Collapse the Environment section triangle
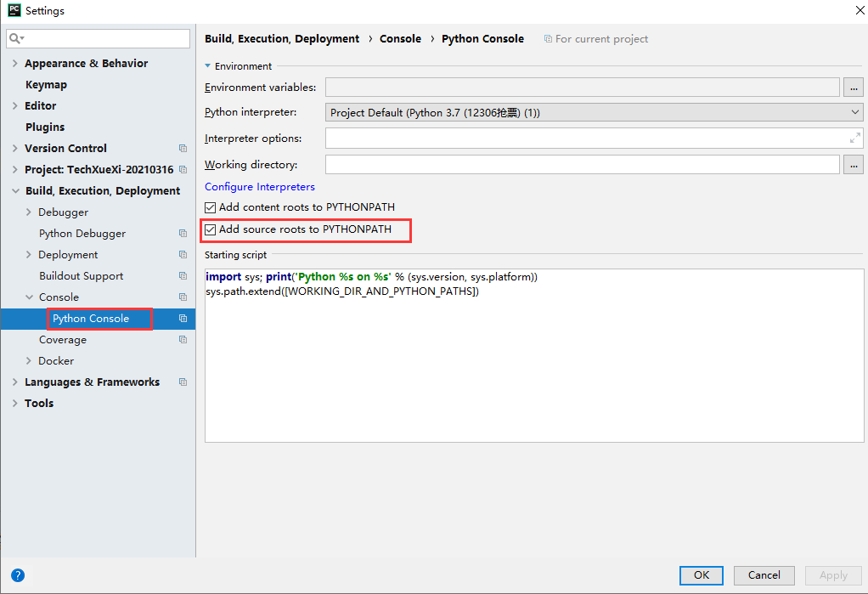 [x=207, y=66]
